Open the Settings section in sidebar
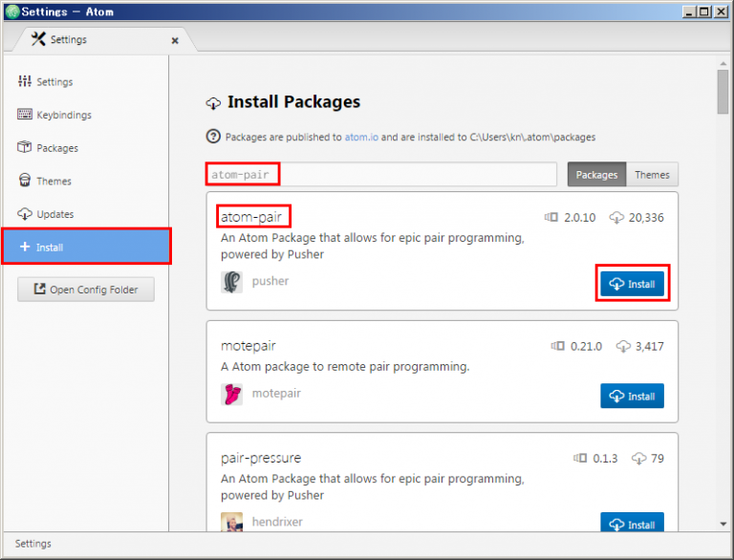The image size is (734, 560). click(x=54, y=82)
